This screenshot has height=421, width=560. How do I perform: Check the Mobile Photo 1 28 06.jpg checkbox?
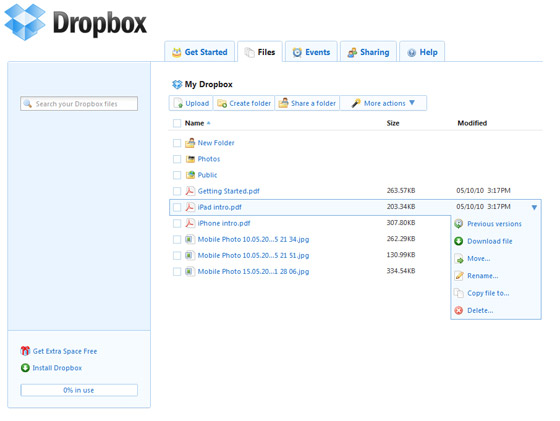pyautogui.click(x=177, y=271)
